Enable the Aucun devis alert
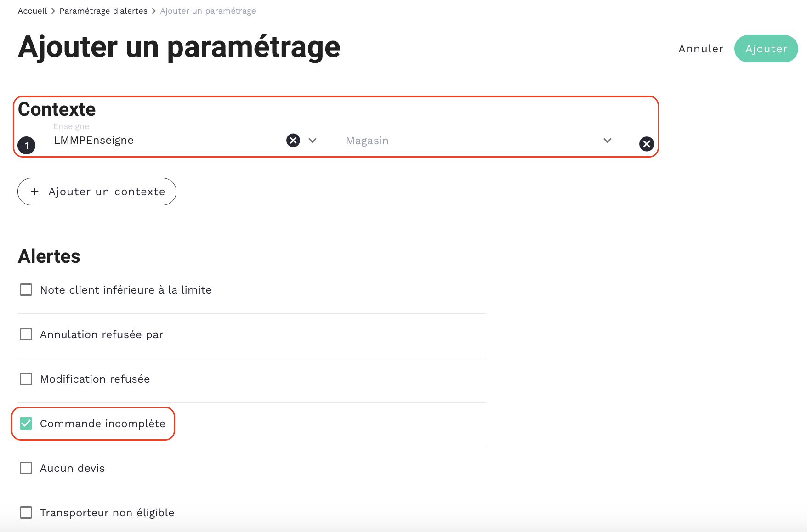 (26, 468)
